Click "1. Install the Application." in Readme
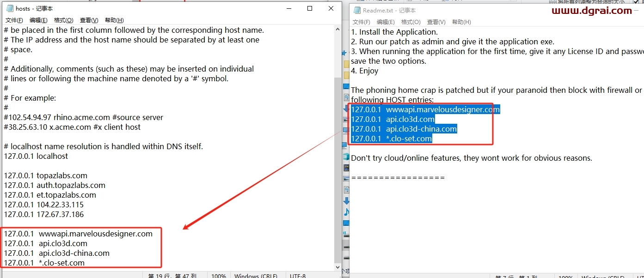 point(394,32)
